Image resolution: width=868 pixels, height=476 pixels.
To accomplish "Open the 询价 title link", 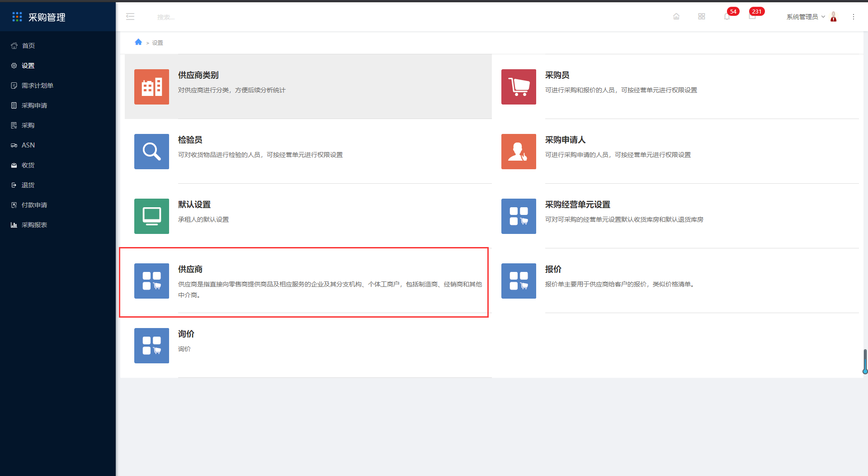I will pyautogui.click(x=186, y=334).
